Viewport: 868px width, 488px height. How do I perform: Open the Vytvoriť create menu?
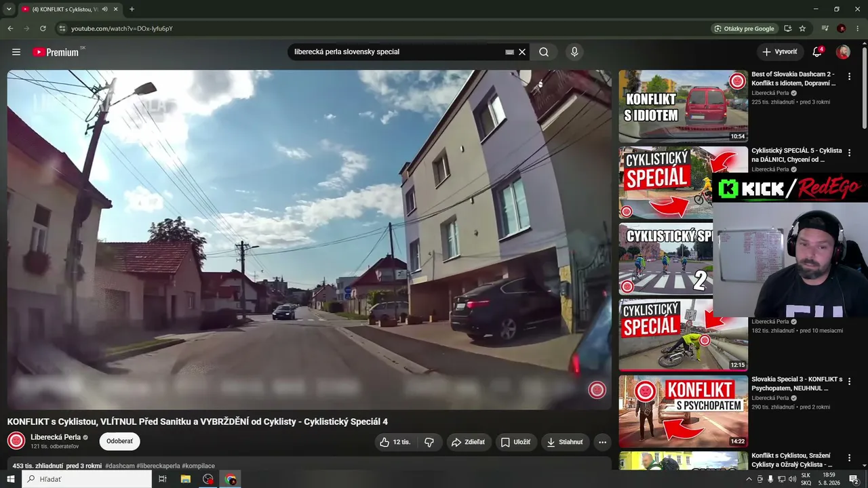point(780,52)
